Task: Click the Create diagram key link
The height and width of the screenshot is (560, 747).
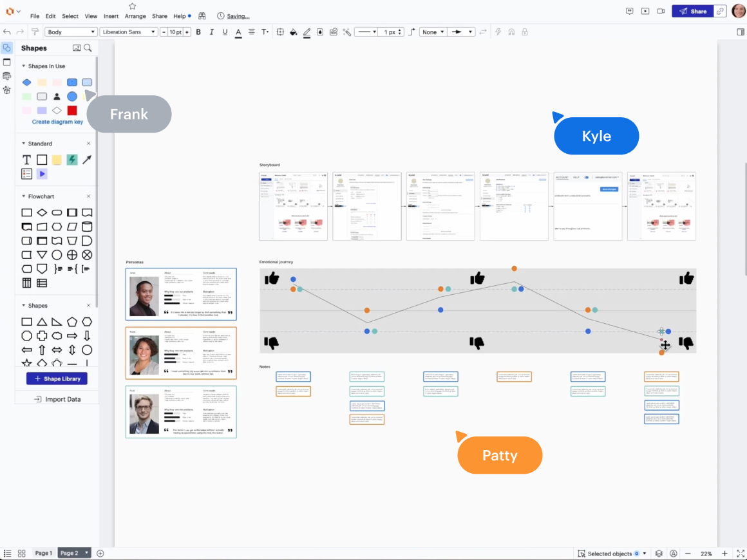Action: [57, 122]
